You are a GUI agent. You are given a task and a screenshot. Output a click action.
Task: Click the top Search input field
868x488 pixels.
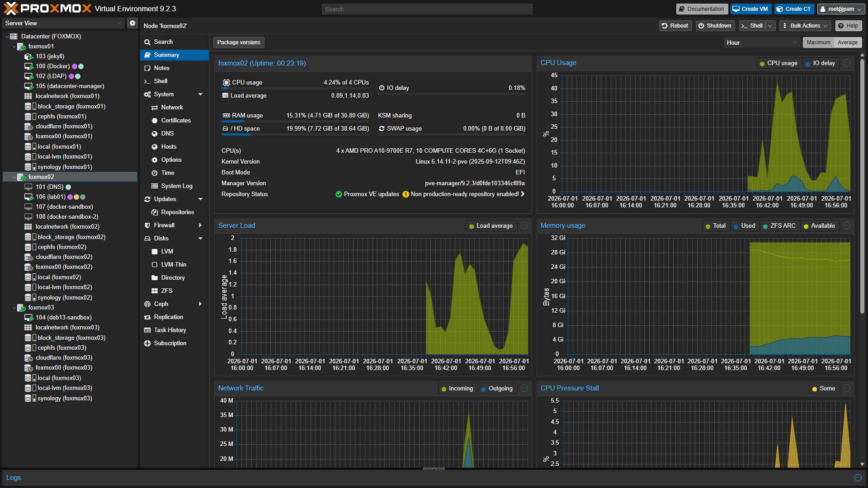click(x=427, y=9)
